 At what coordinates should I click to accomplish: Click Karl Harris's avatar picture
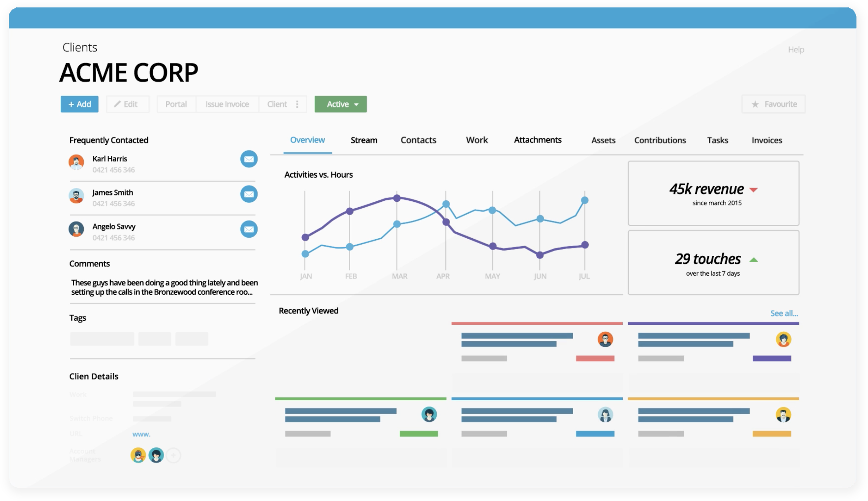point(76,162)
